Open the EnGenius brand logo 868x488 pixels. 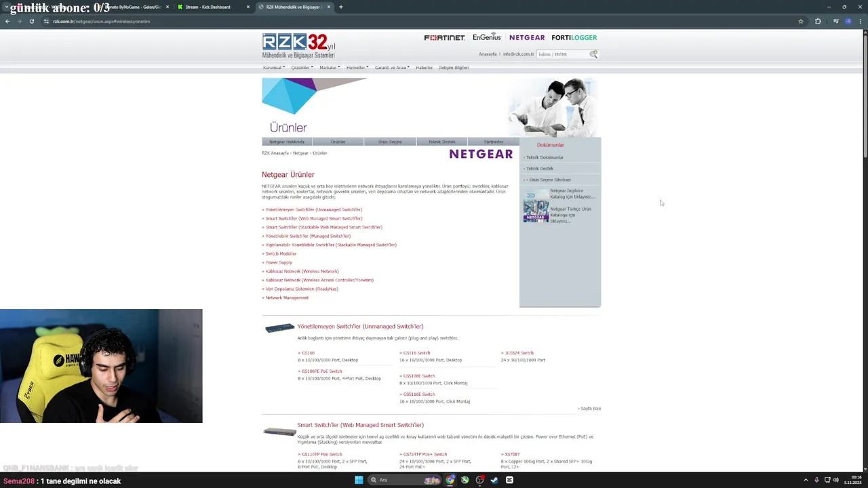487,37
